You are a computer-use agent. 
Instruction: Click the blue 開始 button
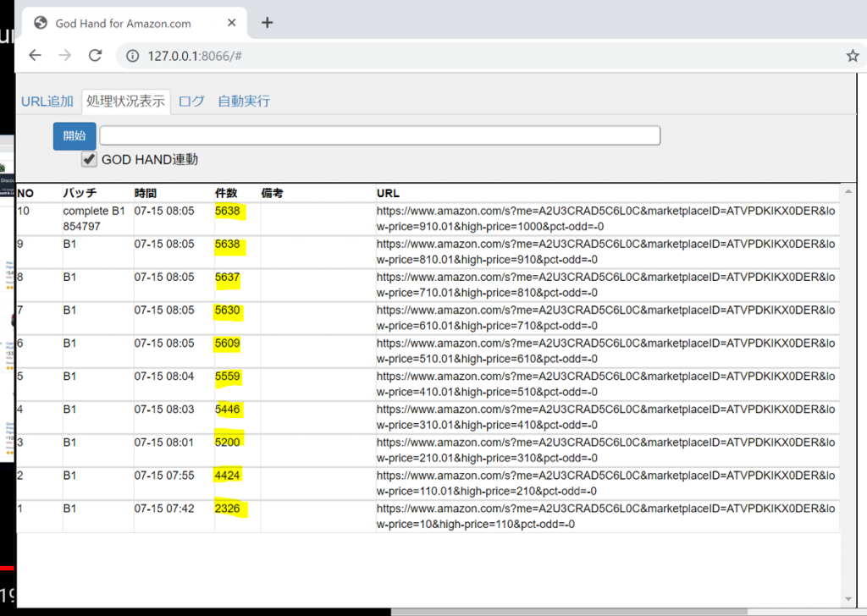75,136
